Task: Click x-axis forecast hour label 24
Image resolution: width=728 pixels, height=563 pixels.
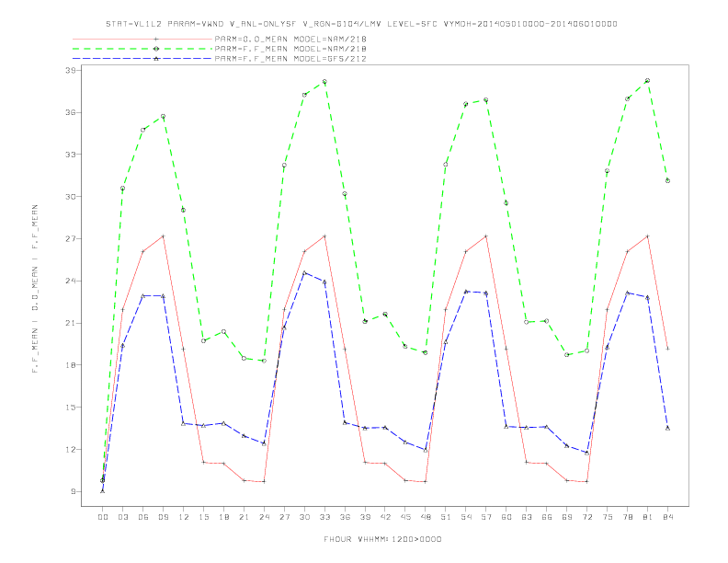Action: coord(264,517)
